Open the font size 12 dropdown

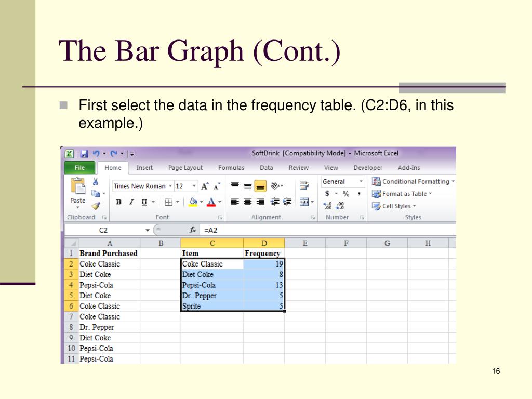coord(194,186)
